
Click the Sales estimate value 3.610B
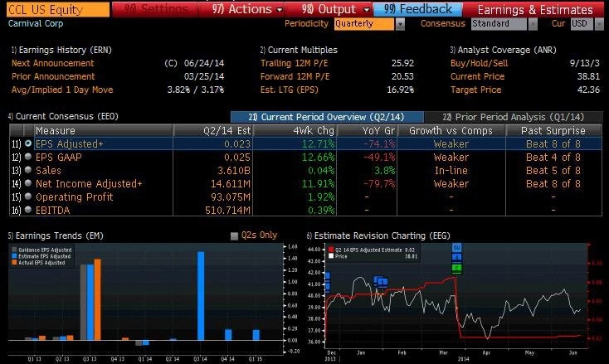tap(234, 170)
